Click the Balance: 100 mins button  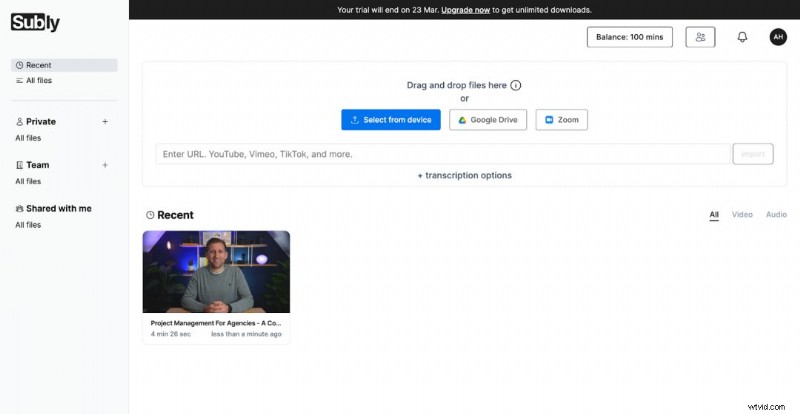pyautogui.click(x=630, y=37)
